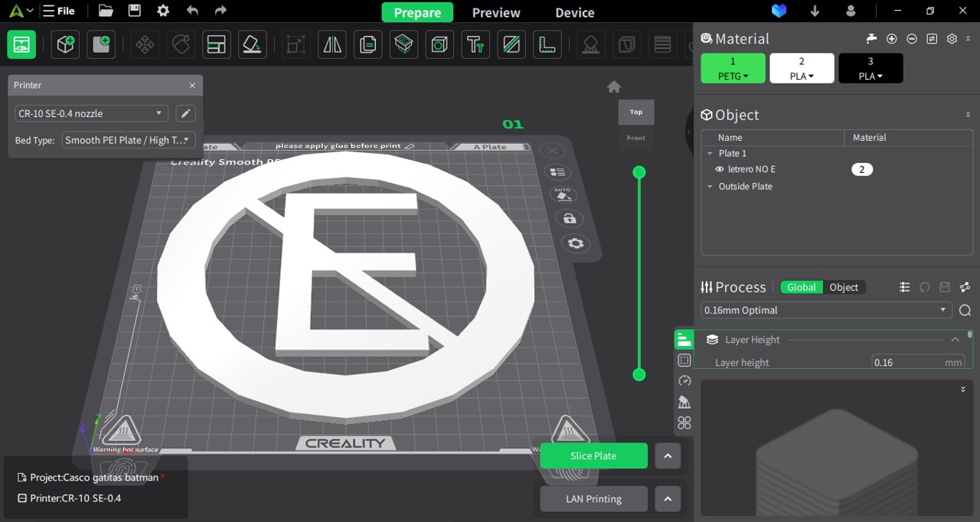Collapse the Layer Height section
Viewport: 980px width, 522px height.
pos(955,340)
